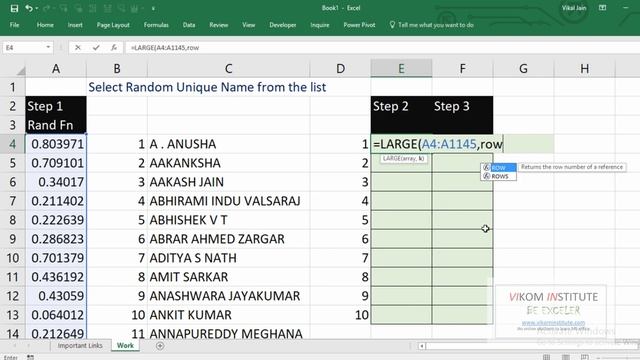This screenshot has height=360, width=640.
Task: Switch to Normal view icon in status bar
Action: (547, 357)
